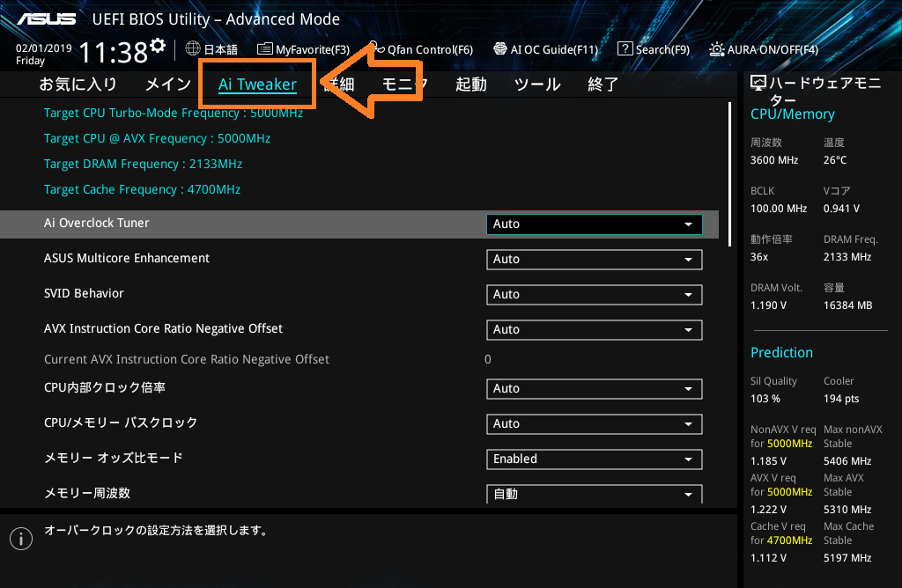The height and width of the screenshot is (588, 902).
Task: Click Target DRAM Frequency : 2133MHz
Action: coord(144,164)
